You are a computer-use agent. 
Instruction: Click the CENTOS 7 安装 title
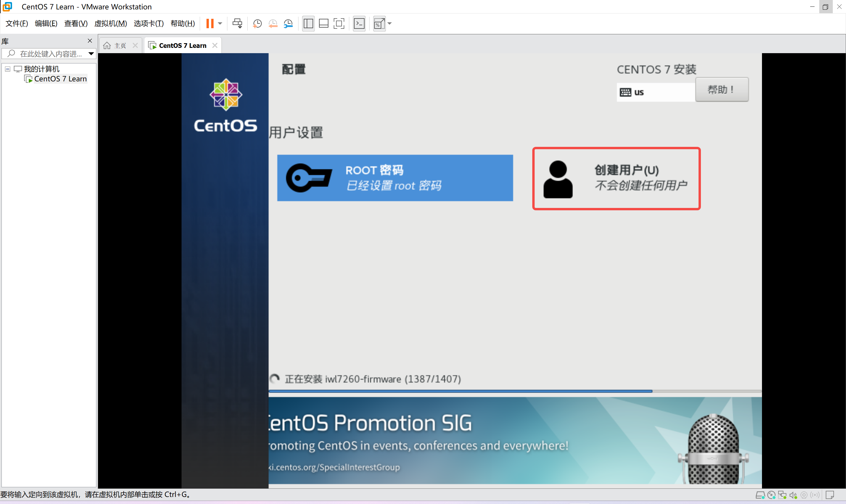[657, 69]
